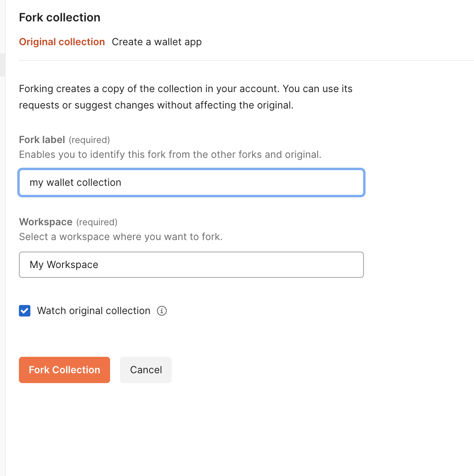This screenshot has width=474, height=476.
Task: Focus the Fork label input field
Action: click(191, 183)
